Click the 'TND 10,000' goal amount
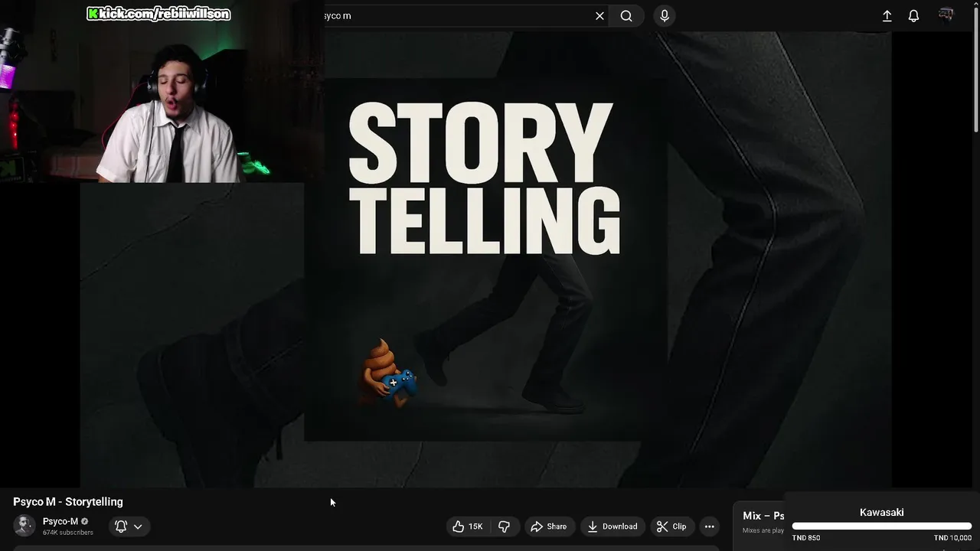Viewport: 980px width, 551px height. coord(952,538)
